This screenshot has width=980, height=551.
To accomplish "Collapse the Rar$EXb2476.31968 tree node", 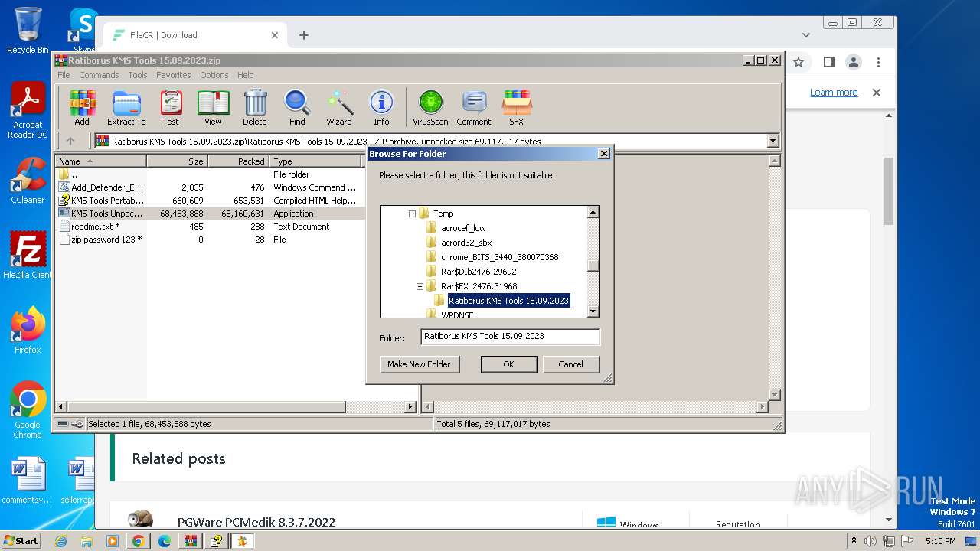I will (420, 286).
